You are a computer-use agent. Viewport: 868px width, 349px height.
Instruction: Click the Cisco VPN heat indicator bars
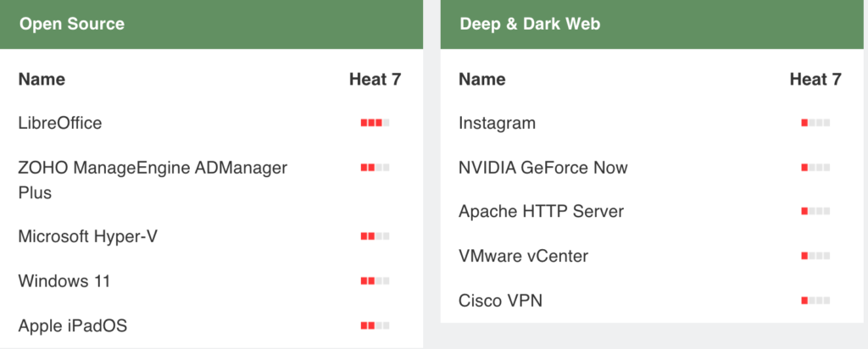(x=815, y=301)
